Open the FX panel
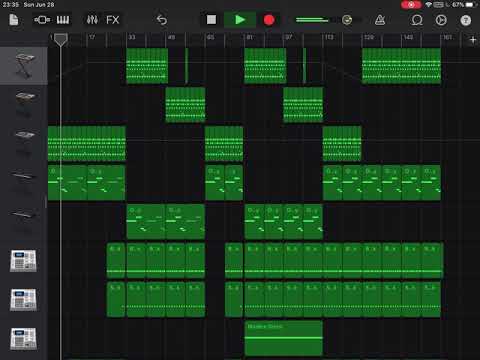Image resolution: width=480 pixels, height=360 pixels. [x=113, y=20]
